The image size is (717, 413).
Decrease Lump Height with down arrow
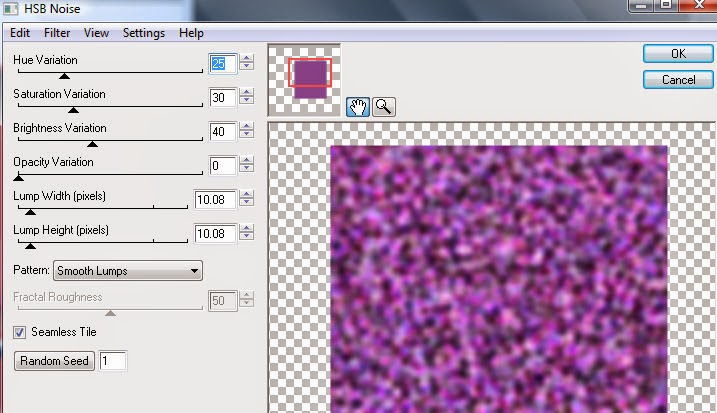tap(246, 236)
